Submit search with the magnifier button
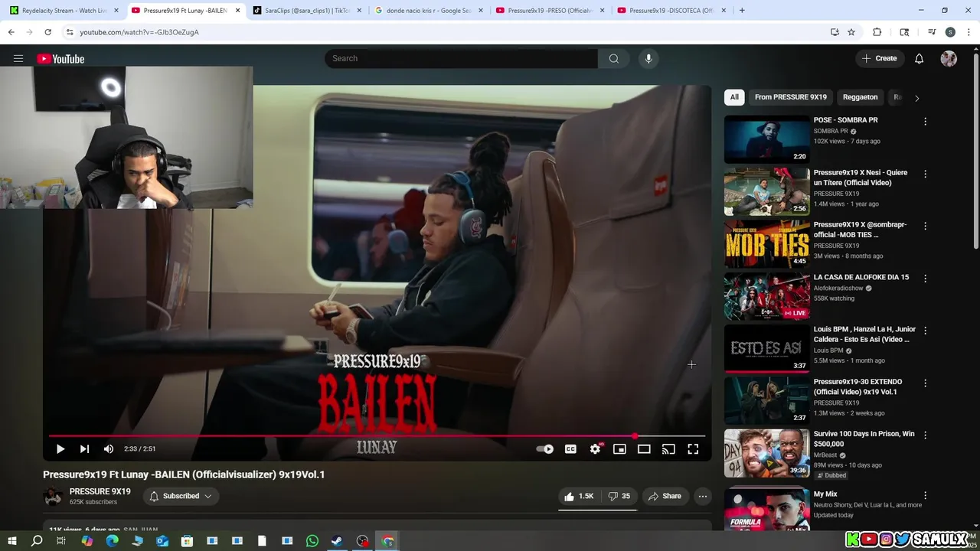This screenshot has width=980, height=551. pyautogui.click(x=613, y=59)
